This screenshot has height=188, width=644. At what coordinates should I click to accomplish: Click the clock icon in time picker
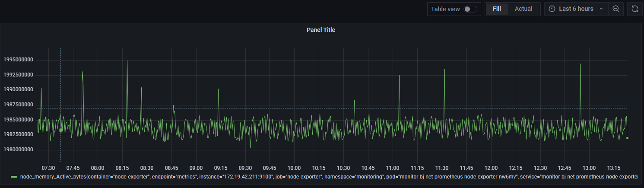click(552, 9)
